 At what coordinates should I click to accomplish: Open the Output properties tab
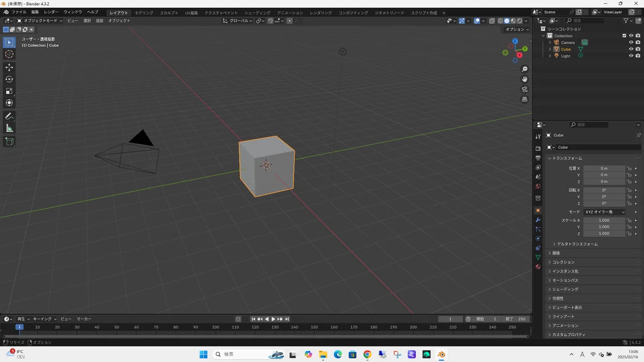click(x=538, y=158)
